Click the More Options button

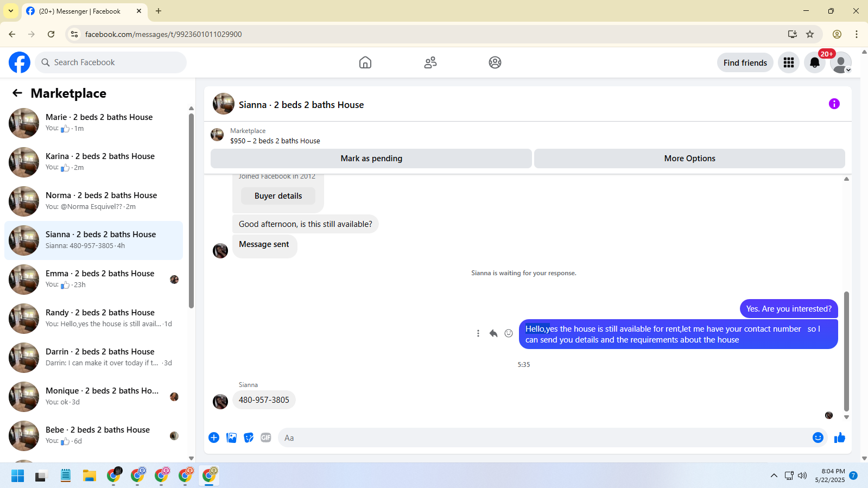point(689,159)
